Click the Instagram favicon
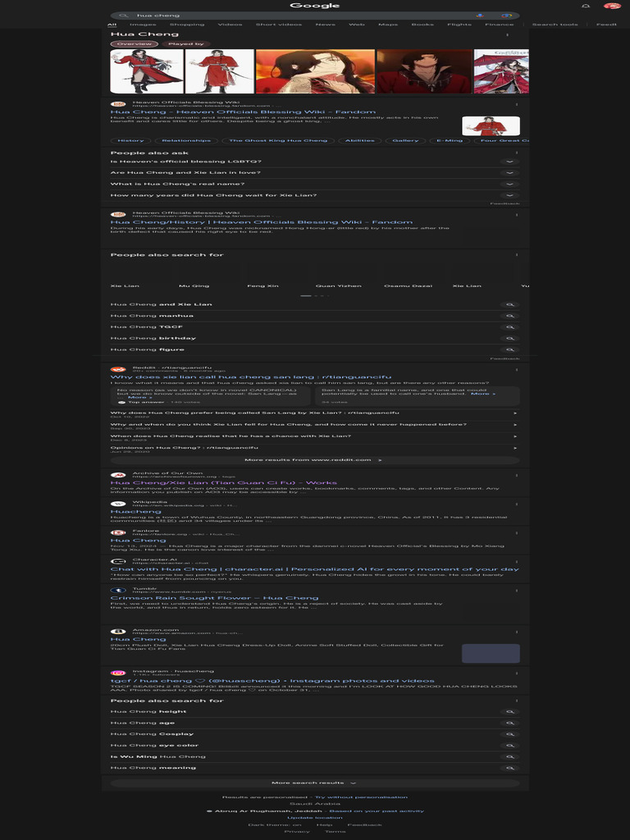The height and width of the screenshot is (840, 630). (x=118, y=673)
